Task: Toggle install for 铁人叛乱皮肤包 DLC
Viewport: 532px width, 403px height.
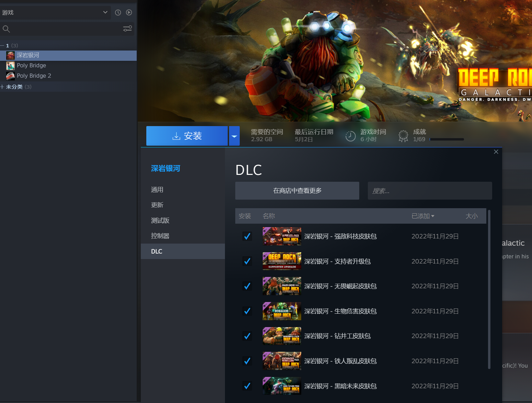Action: (247, 361)
